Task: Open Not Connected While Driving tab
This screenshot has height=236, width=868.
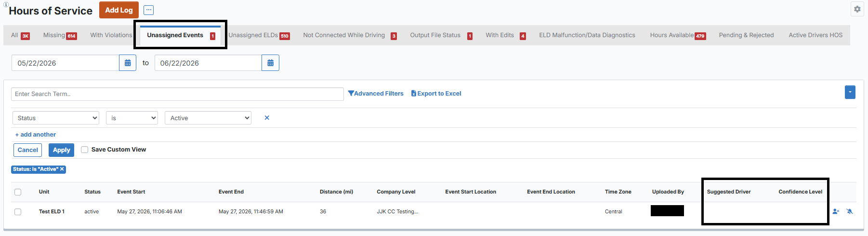Action: (x=350, y=35)
